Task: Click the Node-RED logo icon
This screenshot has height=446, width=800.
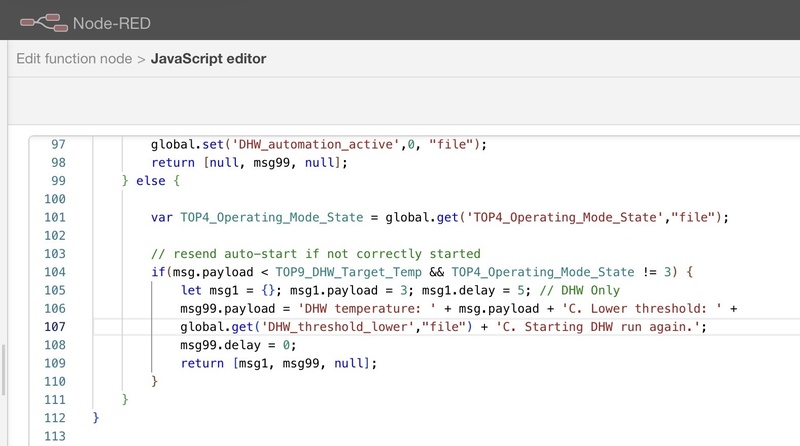Action: click(x=44, y=23)
